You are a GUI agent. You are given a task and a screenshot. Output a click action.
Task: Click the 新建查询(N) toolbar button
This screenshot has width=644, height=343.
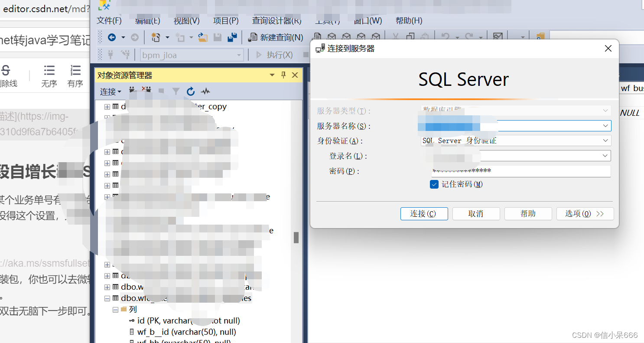click(x=276, y=38)
